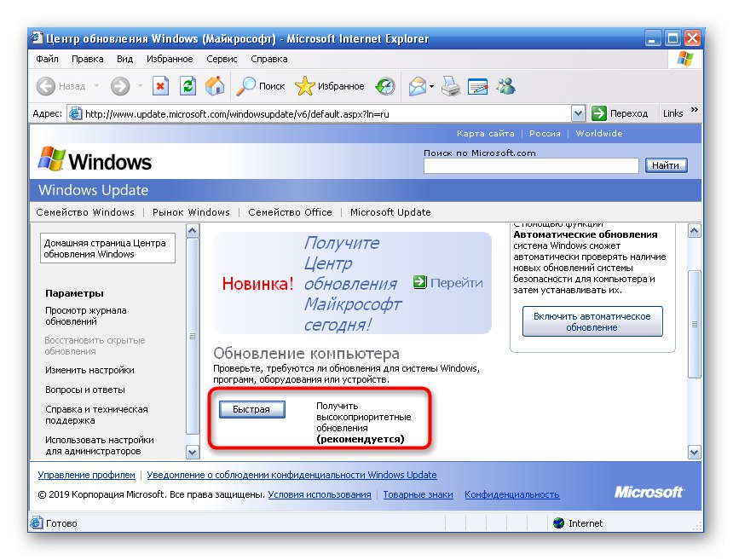Screen dimensions: 733x560
Task: Open Товарные знаки link
Action: point(418,494)
